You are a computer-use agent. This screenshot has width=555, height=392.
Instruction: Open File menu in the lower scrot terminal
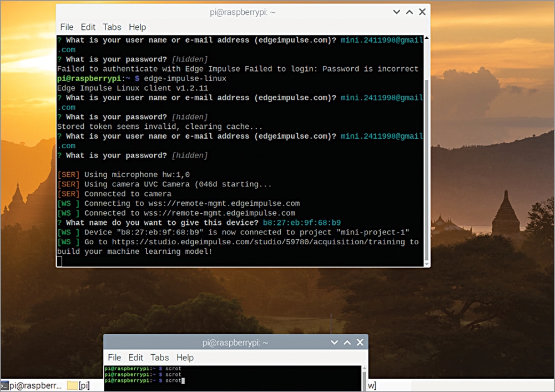114,358
